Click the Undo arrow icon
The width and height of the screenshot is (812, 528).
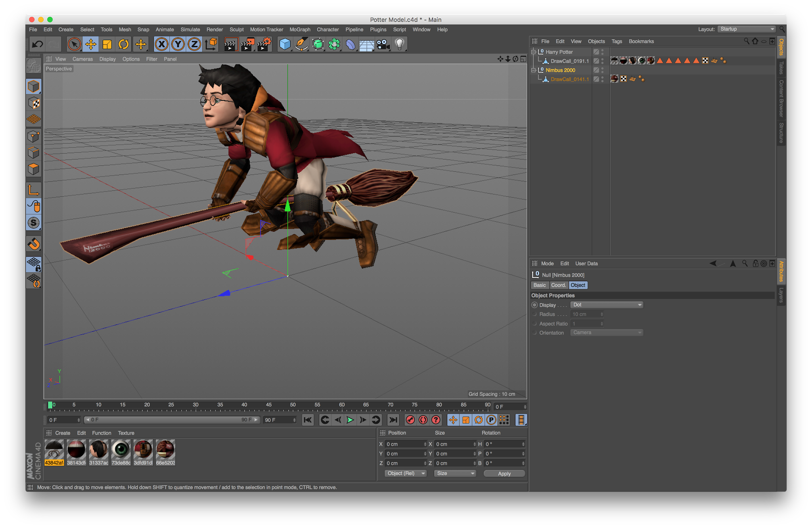pos(38,44)
